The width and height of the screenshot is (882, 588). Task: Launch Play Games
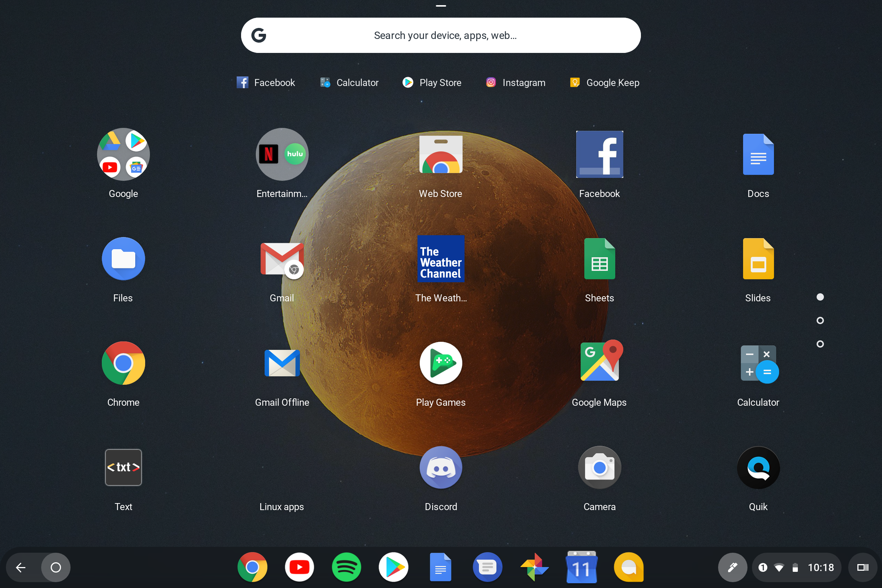click(441, 363)
